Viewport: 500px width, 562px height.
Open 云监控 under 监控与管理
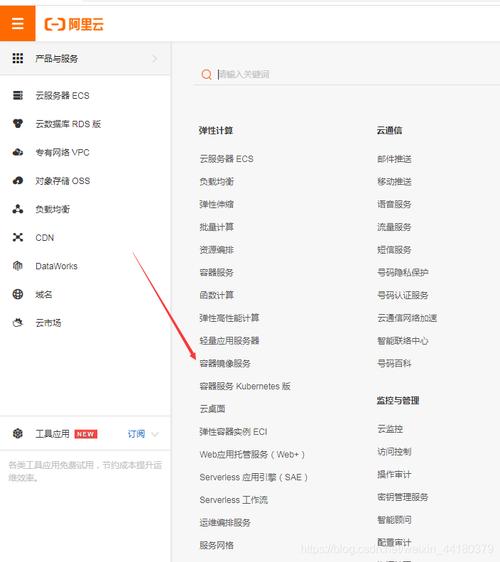pyautogui.click(x=390, y=429)
